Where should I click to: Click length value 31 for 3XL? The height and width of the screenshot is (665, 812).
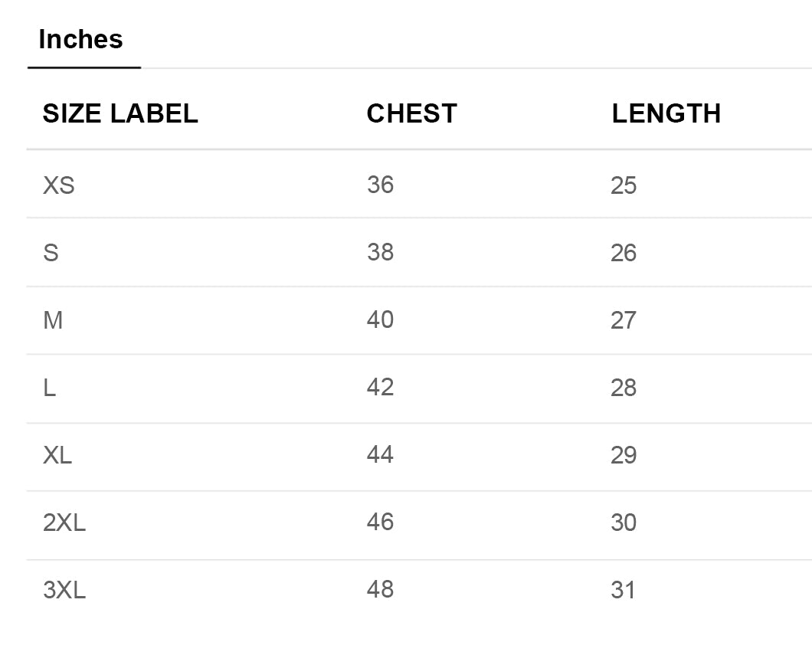(623, 590)
